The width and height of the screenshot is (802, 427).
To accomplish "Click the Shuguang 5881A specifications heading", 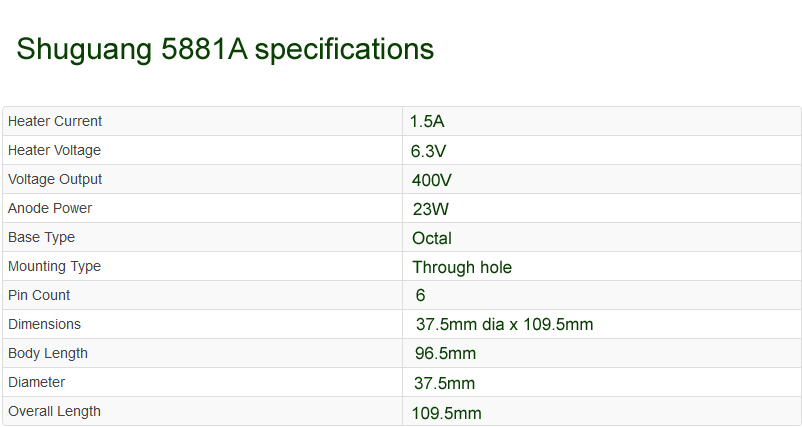I will tap(225, 50).
